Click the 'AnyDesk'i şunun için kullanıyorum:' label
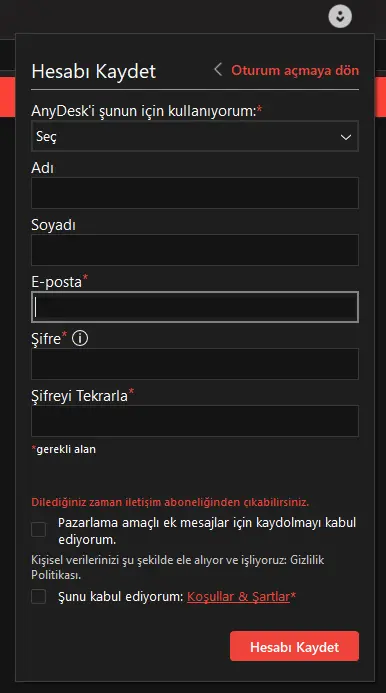 146,111
